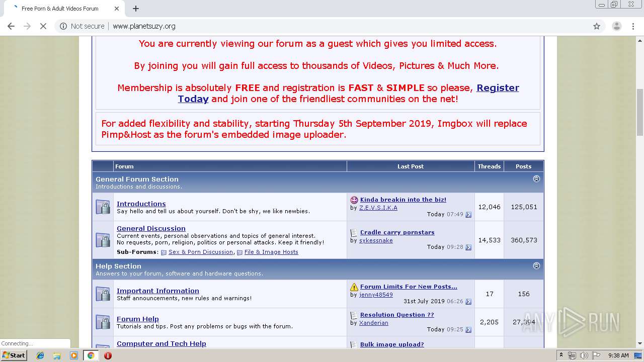This screenshot has height=362, width=644.
Task: Bookmark this page with the star icon
Action: click(597, 26)
